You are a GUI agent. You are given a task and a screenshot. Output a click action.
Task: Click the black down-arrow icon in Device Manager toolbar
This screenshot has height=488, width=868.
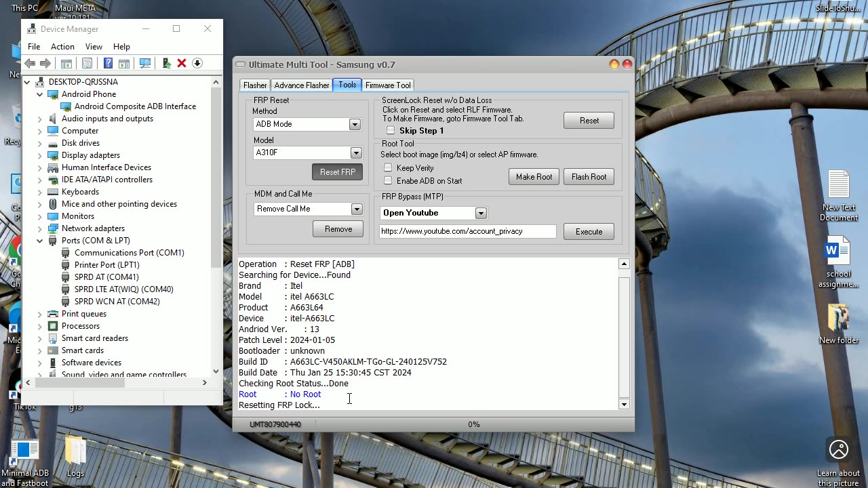pos(197,63)
